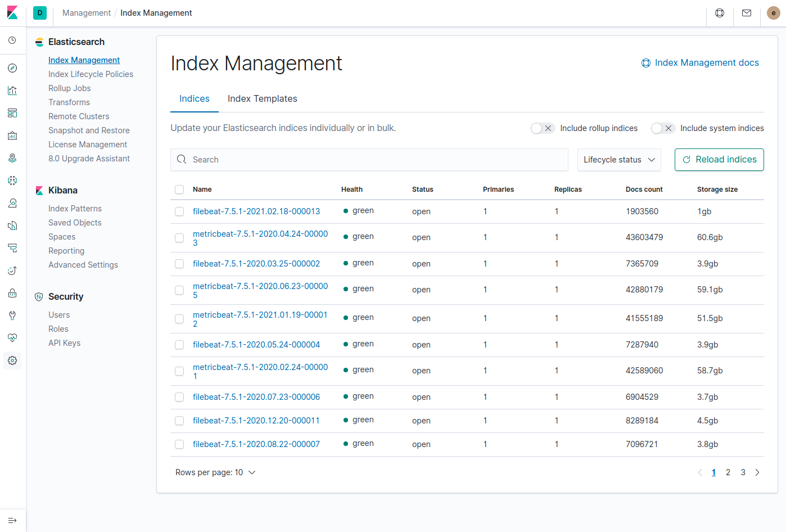Open Index Management docs link
The image size is (786, 532).
(x=701, y=63)
